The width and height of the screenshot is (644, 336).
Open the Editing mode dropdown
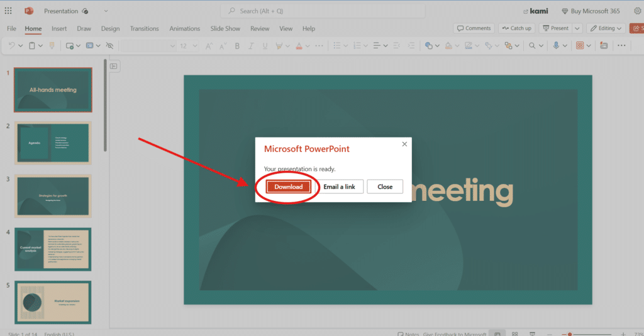click(x=606, y=28)
